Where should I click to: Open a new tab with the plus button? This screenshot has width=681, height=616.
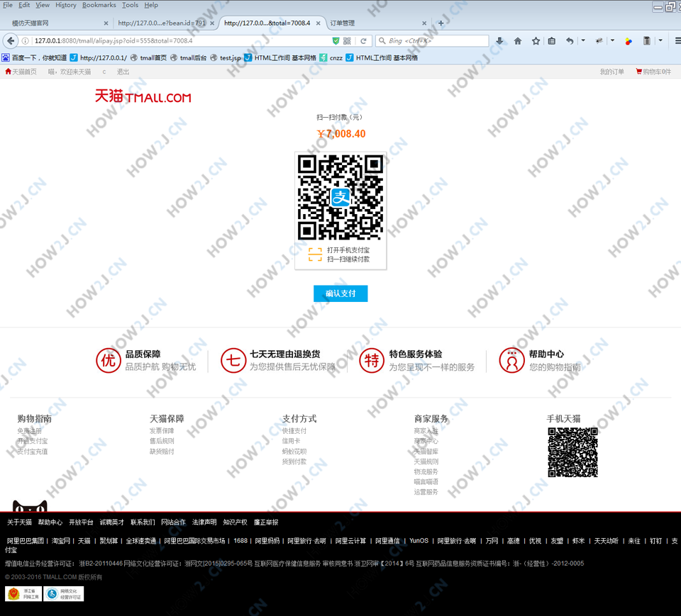441,23
